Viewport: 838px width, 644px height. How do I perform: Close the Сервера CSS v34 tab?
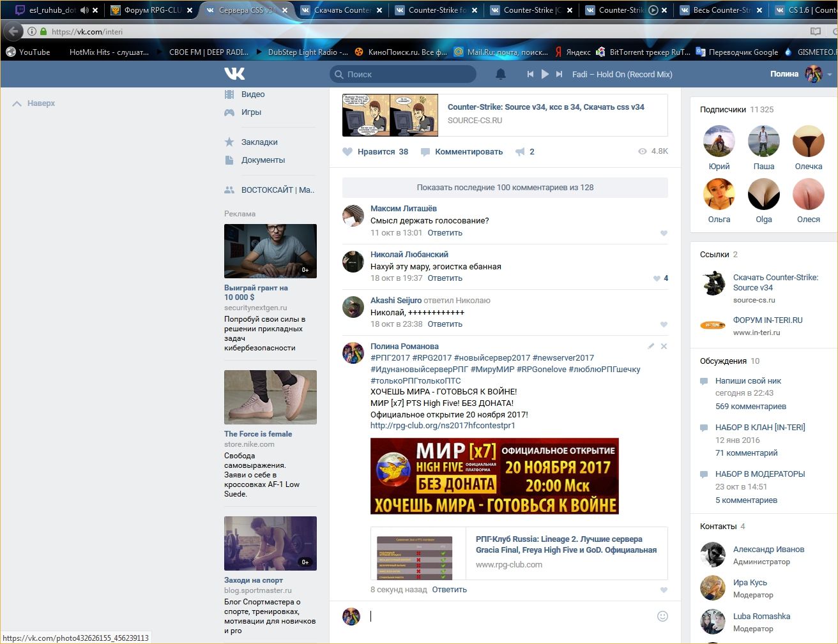[x=284, y=10]
